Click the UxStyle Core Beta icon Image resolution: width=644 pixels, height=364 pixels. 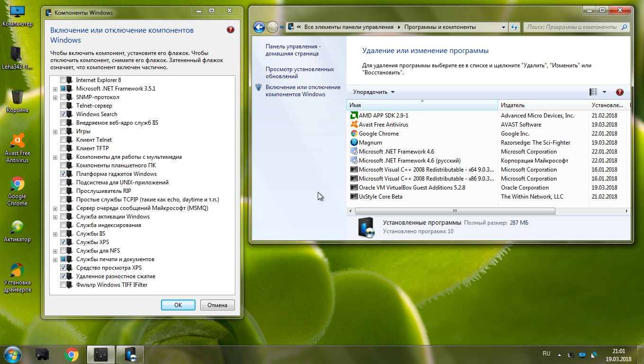(x=354, y=196)
